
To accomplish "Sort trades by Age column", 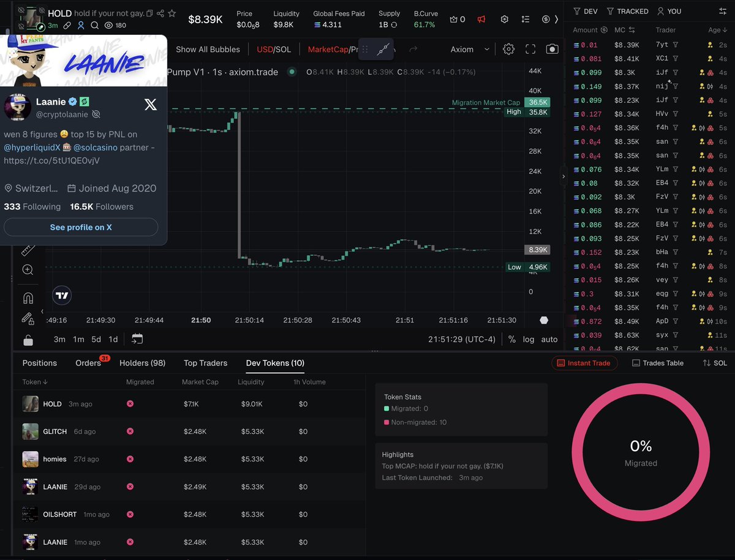I will 717,30.
